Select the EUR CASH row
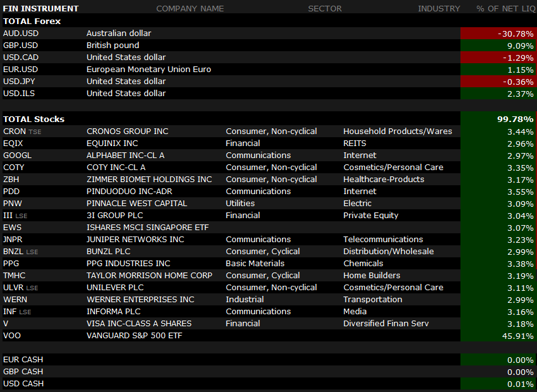The width and height of the screenshot is (537, 392). pyautogui.click(x=268, y=360)
